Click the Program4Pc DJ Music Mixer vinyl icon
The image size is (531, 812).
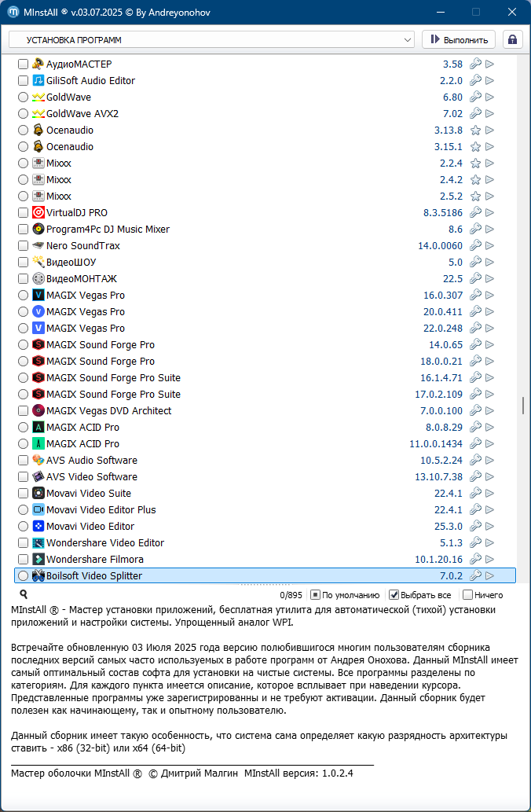pyautogui.click(x=38, y=230)
